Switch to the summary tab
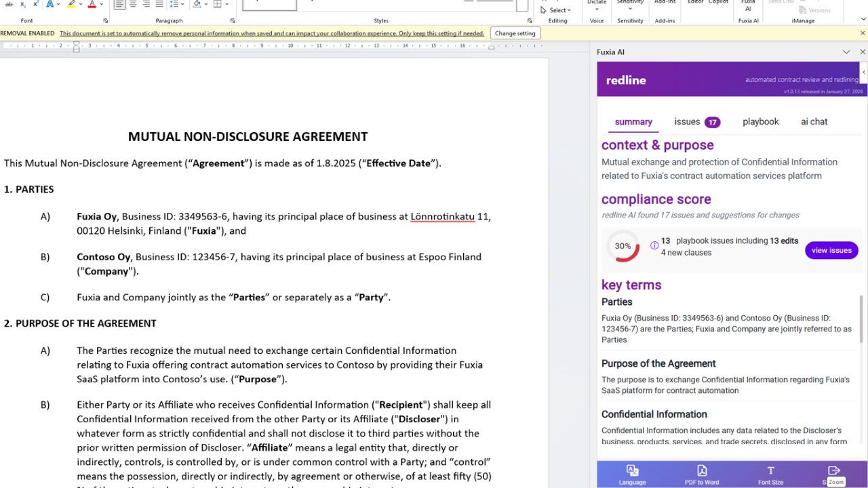868x488 pixels. pos(633,122)
